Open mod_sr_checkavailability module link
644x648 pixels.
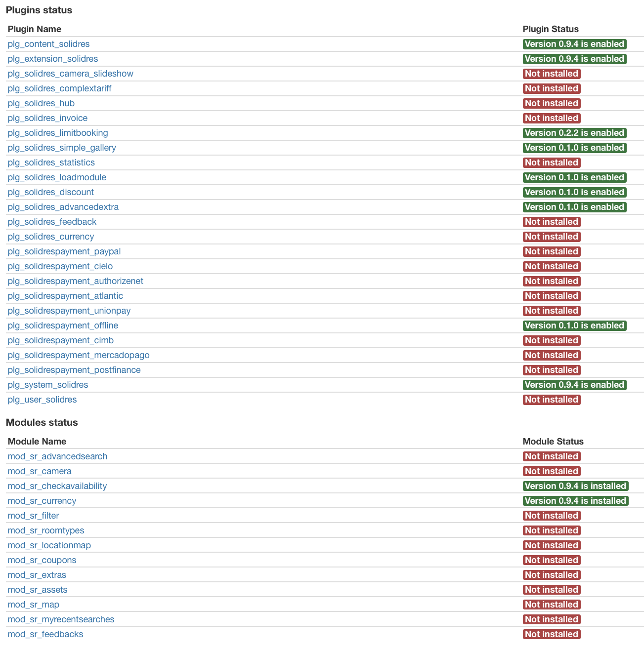click(x=57, y=486)
